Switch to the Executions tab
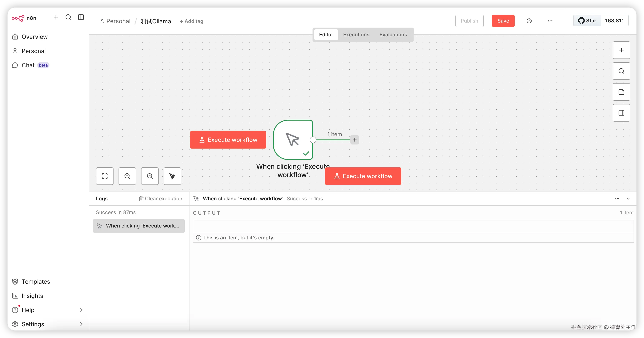 [356, 34]
